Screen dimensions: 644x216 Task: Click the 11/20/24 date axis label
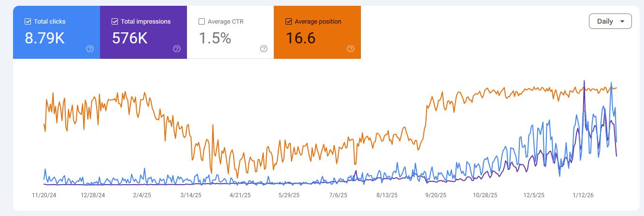(x=44, y=195)
